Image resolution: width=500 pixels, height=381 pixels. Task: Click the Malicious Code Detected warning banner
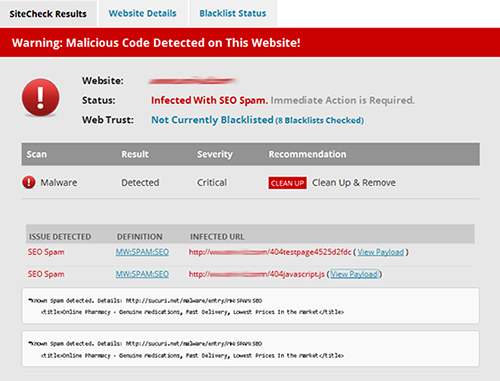[250, 43]
